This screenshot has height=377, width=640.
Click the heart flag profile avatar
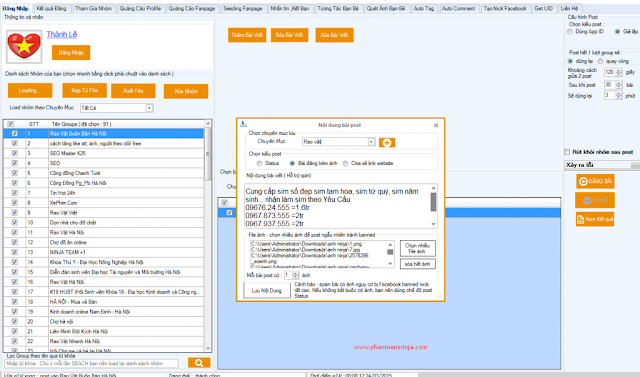pyautogui.click(x=24, y=47)
